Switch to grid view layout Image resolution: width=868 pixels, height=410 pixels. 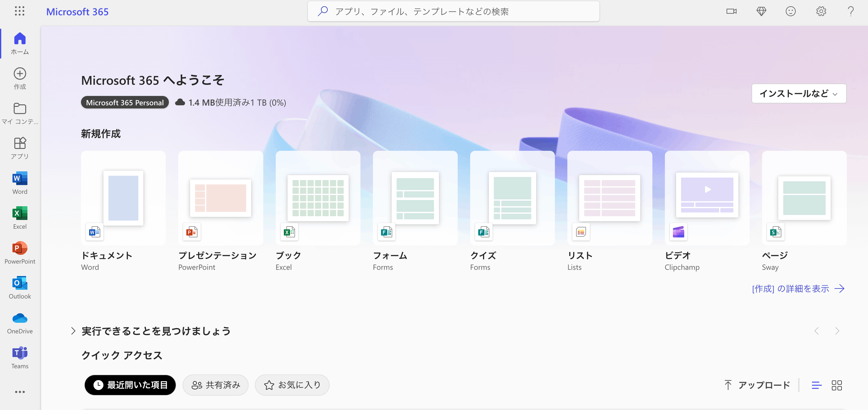837,385
